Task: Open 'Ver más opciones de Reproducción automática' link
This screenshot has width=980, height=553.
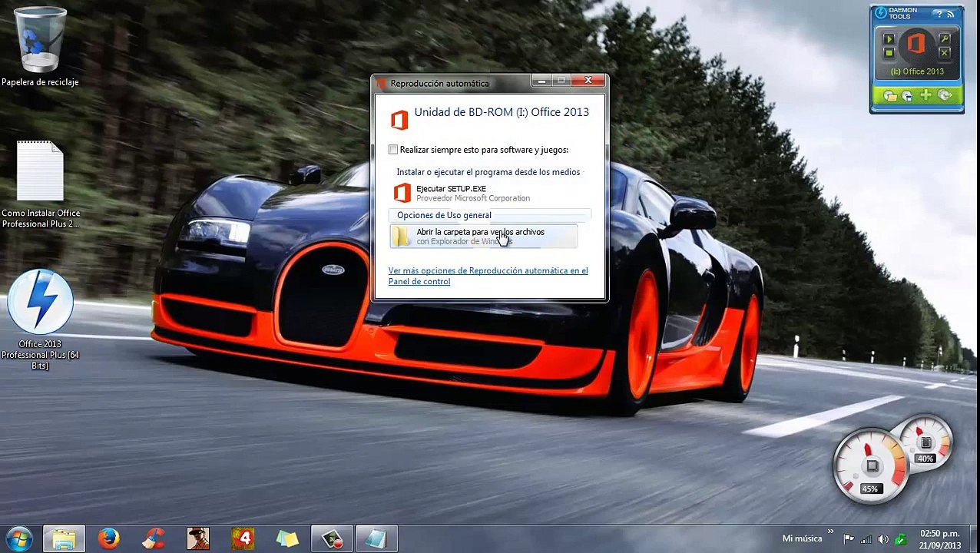Action: coord(488,276)
